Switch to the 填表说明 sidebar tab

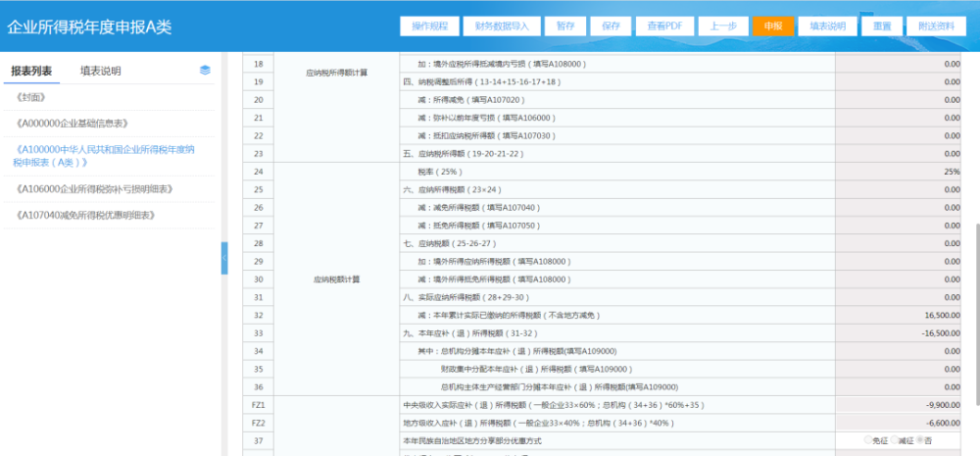coord(101,72)
